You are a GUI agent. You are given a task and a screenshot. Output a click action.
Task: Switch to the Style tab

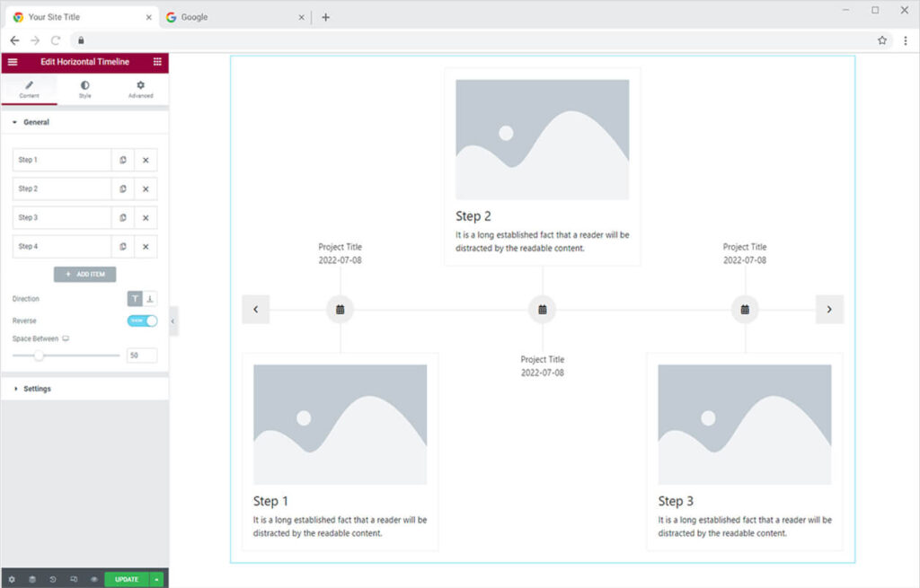(84, 89)
